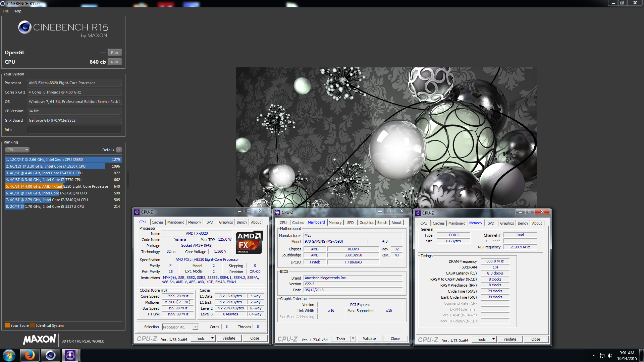Open Tools dropdown arrow in Memory CPU-Z window
Screen dimensions: 644x362
coord(493,339)
